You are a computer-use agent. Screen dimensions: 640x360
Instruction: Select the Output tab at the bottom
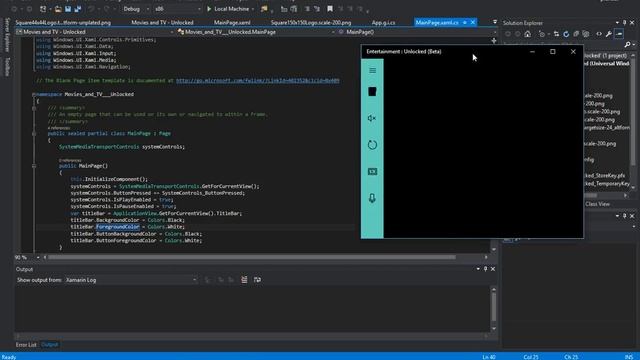[x=49, y=345]
